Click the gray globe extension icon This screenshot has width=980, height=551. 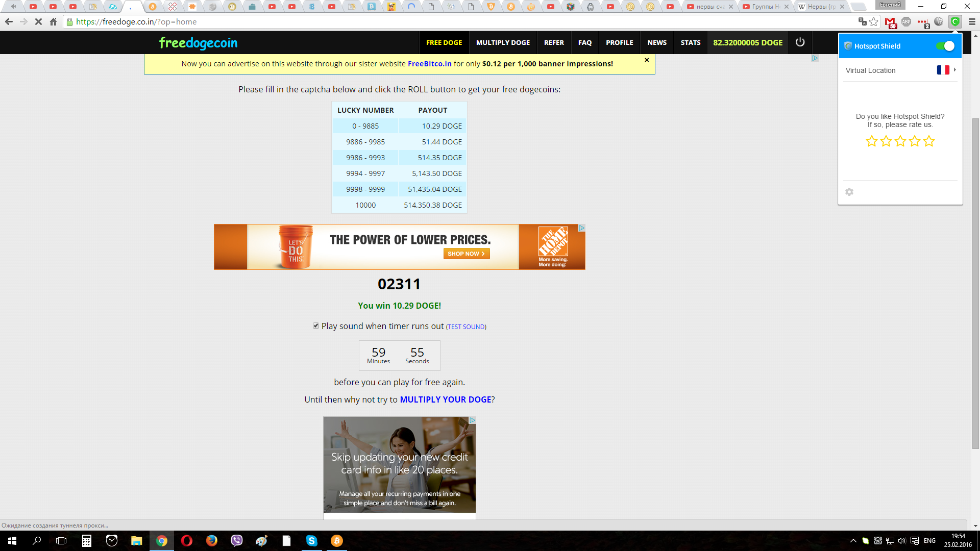(939, 21)
